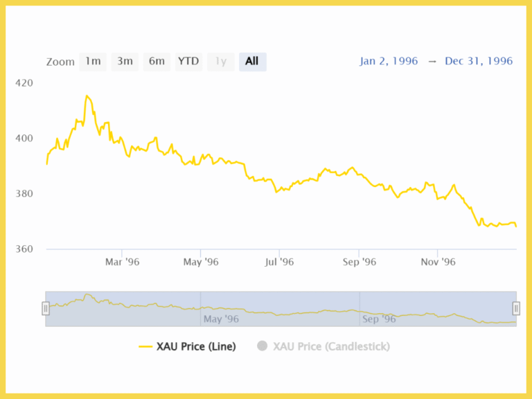Click the Mar '96 x-axis tick label

(x=123, y=262)
